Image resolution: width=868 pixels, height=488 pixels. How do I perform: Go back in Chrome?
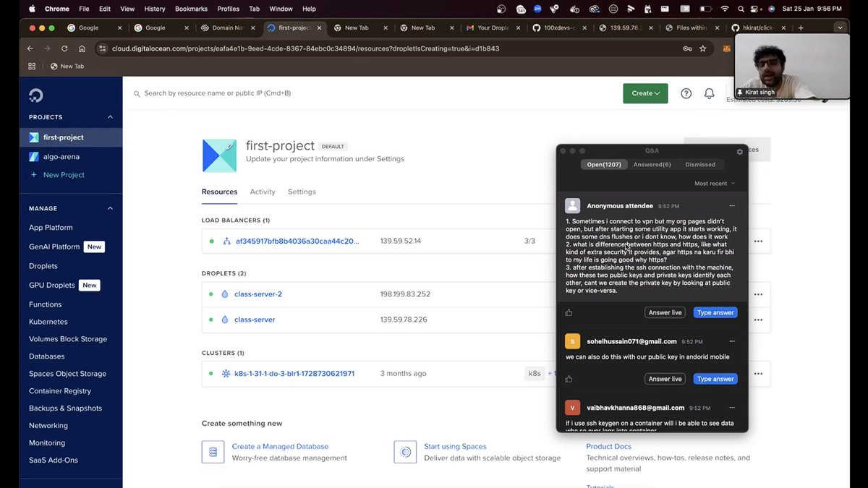pyautogui.click(x=30, y=48)
